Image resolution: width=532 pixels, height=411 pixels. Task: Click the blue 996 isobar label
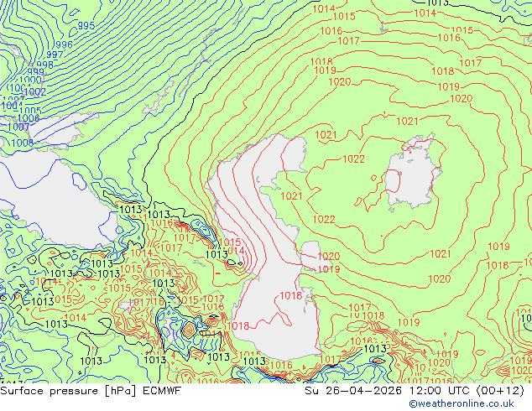pyautogui.click(x=64, y=44)
